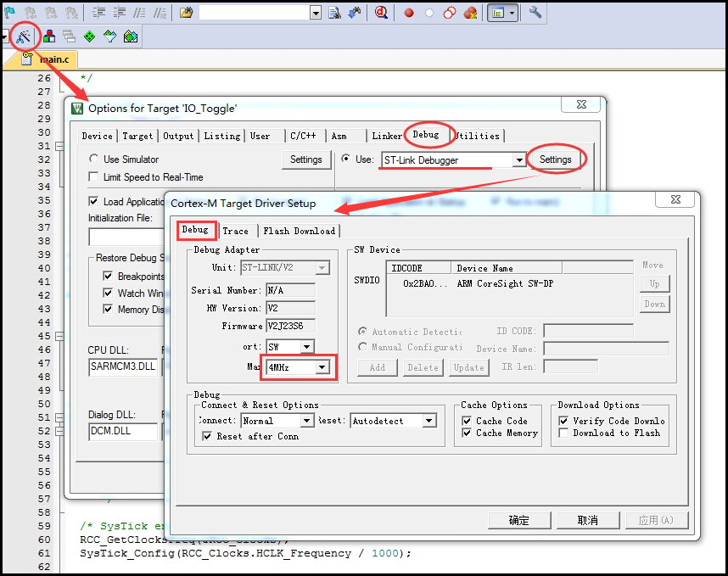The width and height of the screenshot is (728, 576).
Task: Comment out the selected lines
Action: [139, 13]
